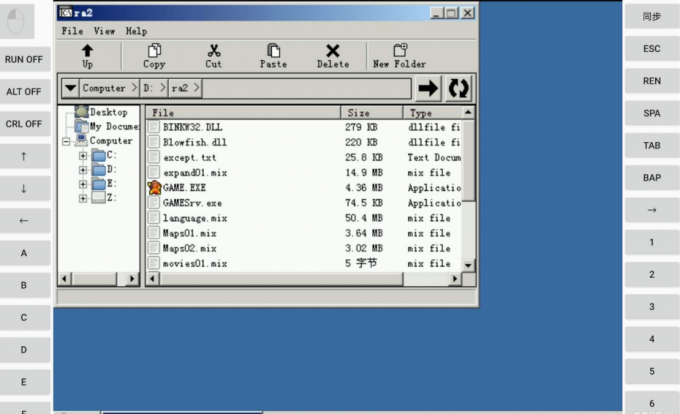The width and height of the screenshot is (680, 414).
Task: Click the Delete X icon
Action: point(333,51)
